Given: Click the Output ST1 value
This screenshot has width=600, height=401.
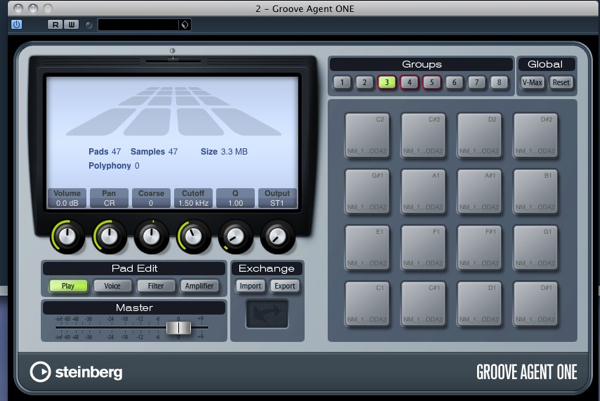Looking at the screenshot, I should pyautogui.click(x=277, y=203).
